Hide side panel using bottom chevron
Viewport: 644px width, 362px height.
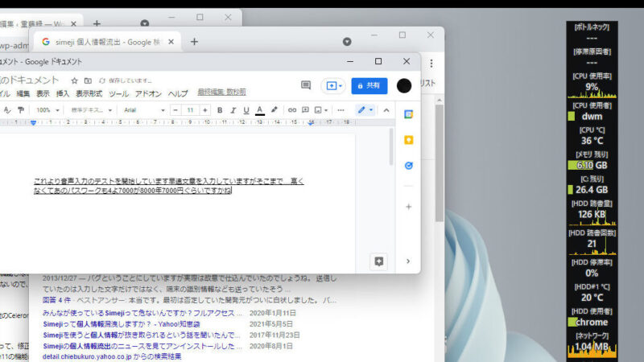coord(408,261)
